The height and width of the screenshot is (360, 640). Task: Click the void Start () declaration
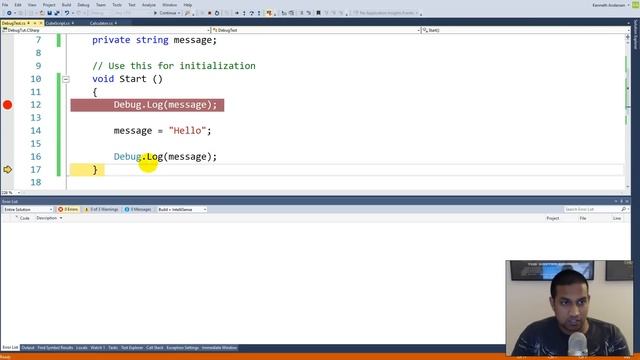(x=127, y=79)
